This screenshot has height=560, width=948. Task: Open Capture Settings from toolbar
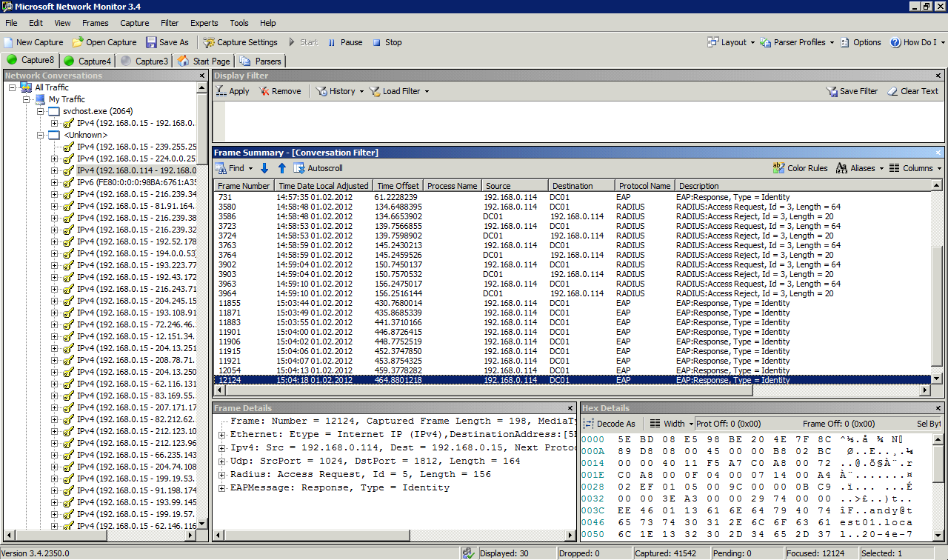coord(239,42)
